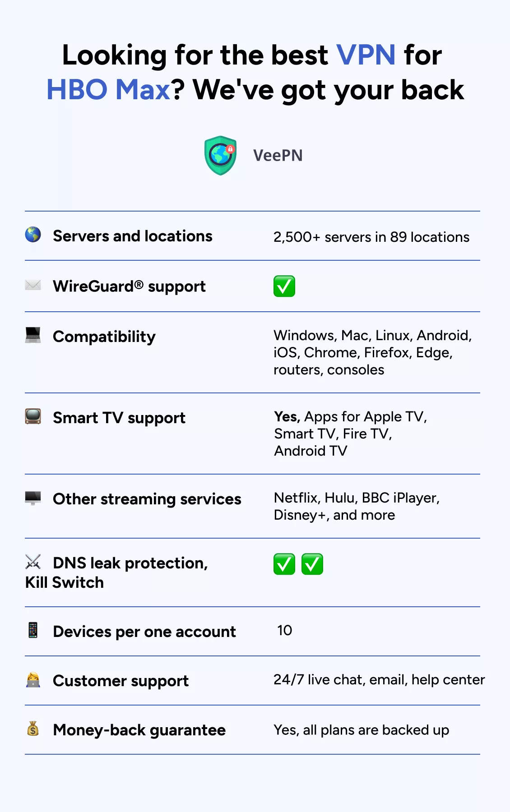Viewport: 510px width, 812px height.
Task: Click the globe icon beside Servers and locations
Action: pos(33,235)
